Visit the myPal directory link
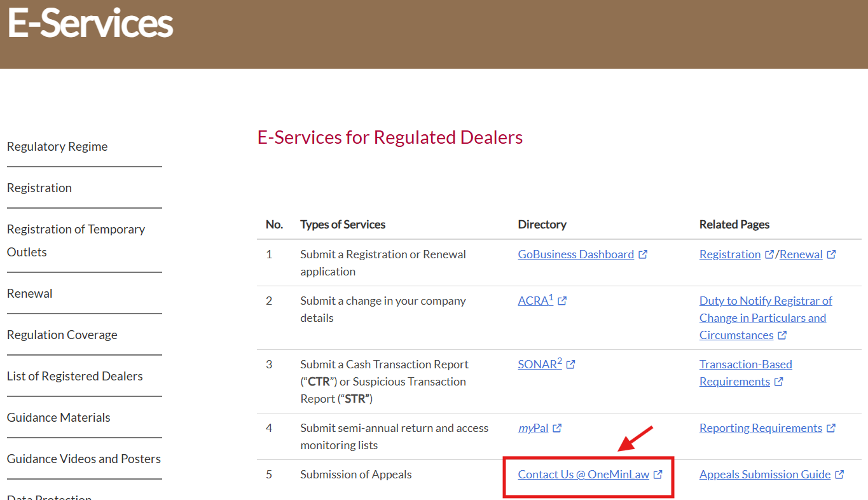 point(533,428)
